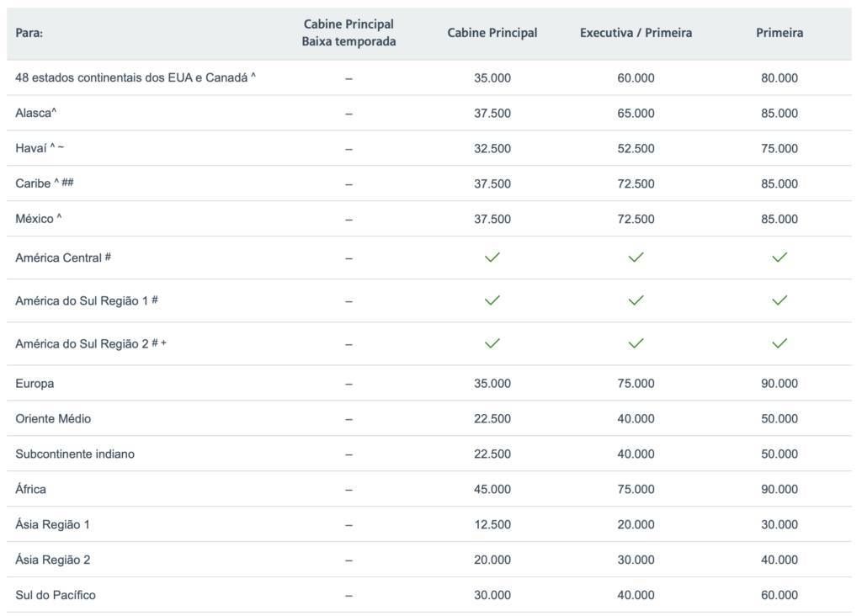Select the 'Ásia Região 2' row label
Viewport: 862px width, 616px height.
pos(53,560)
